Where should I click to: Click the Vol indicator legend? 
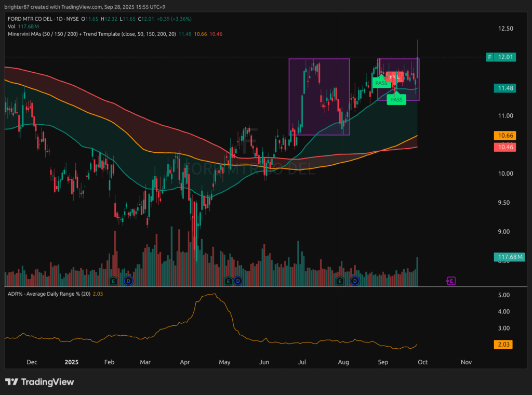tap(11, 27)
